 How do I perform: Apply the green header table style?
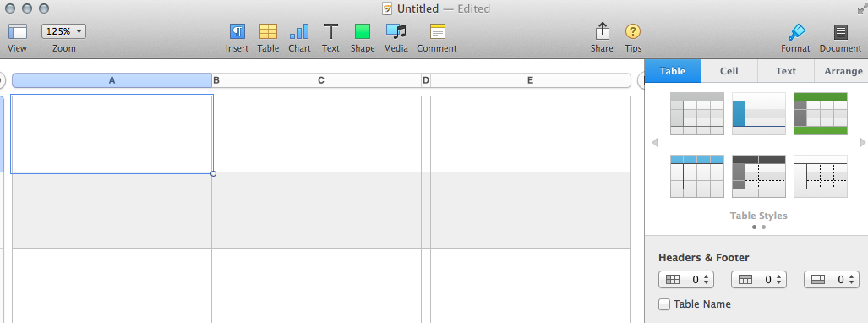point(821,113)
